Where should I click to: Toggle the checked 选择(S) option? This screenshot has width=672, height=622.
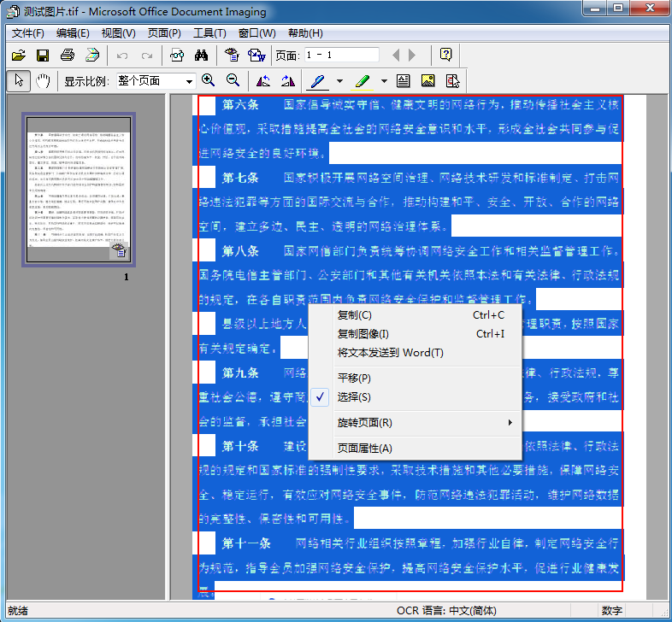pos(354,397)
